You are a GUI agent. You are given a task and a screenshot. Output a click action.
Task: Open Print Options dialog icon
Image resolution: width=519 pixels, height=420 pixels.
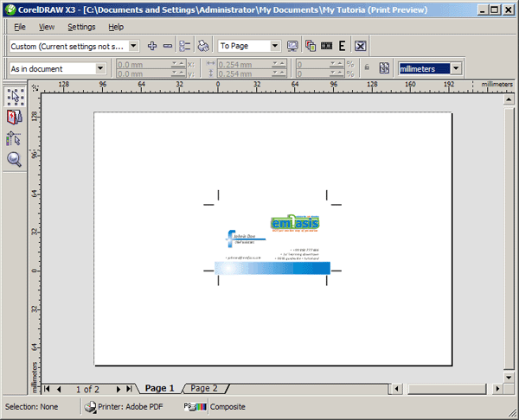(185, 46)
